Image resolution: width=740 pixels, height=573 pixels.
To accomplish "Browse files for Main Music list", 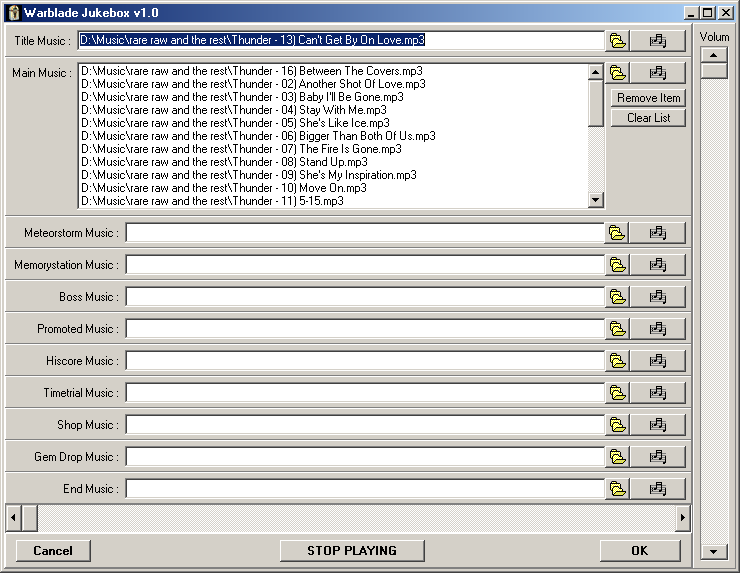I will click(x=618, y=73).
